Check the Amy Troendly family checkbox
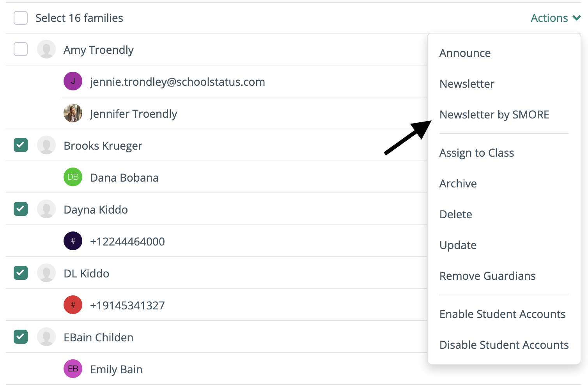Image resolution: width=588 pixels, height=385 pixels. [21, 49]
